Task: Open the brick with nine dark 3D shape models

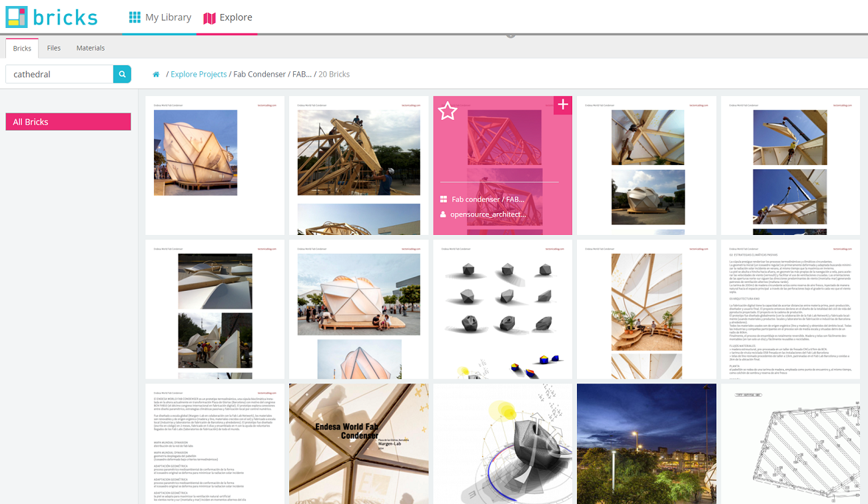Action: point(503,310)
